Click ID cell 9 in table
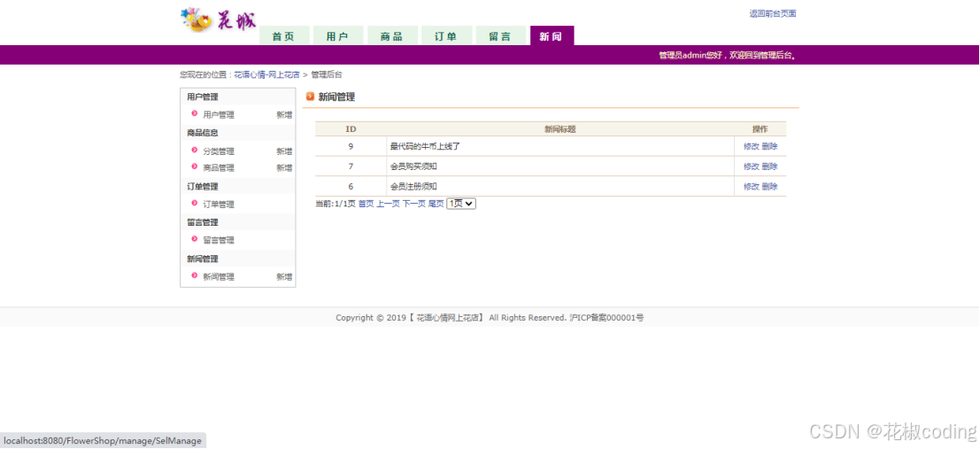The width and height of the screenshot is (980, 449). coord(351,146)
